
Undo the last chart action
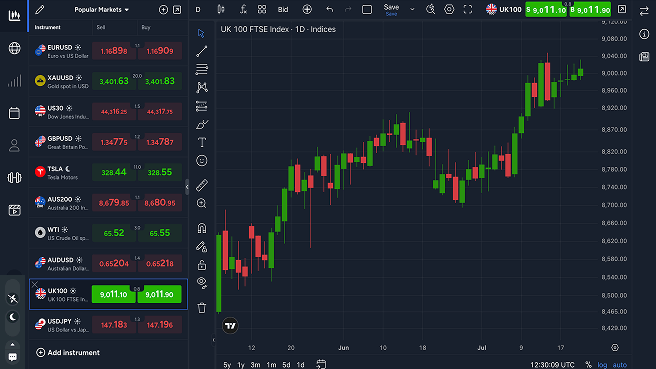(x=330, y=9)
